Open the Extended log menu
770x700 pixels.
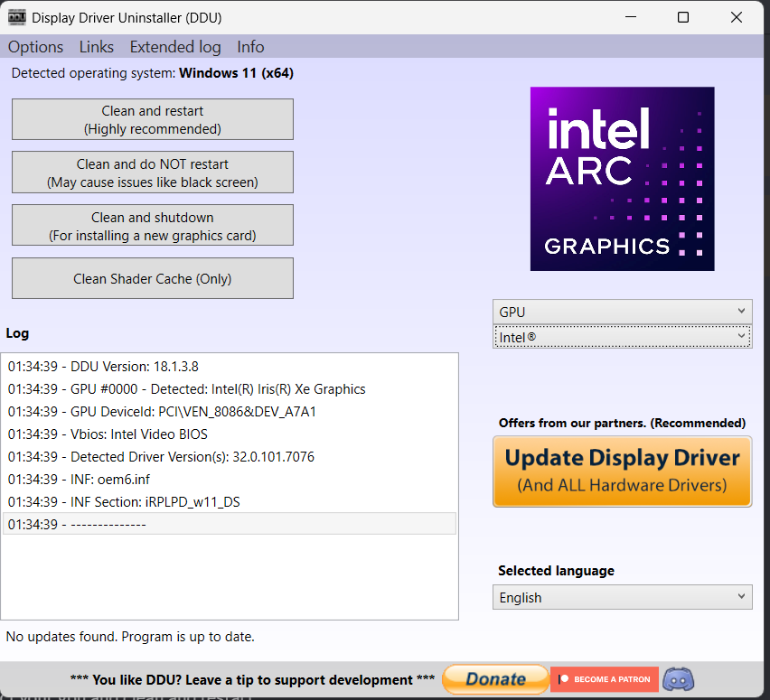(175, 47)
